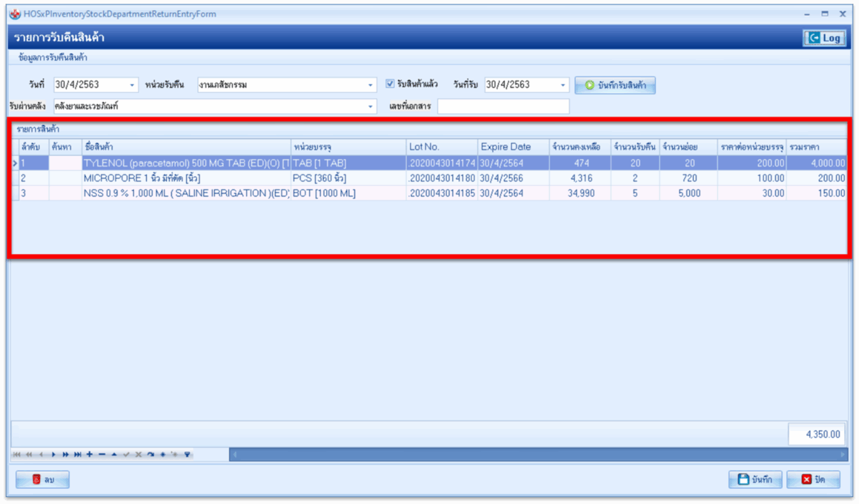859x504 pixels.
Task: Expand the รับผ่านคลัง warehouse dropdown
Action: click(370, 107)
